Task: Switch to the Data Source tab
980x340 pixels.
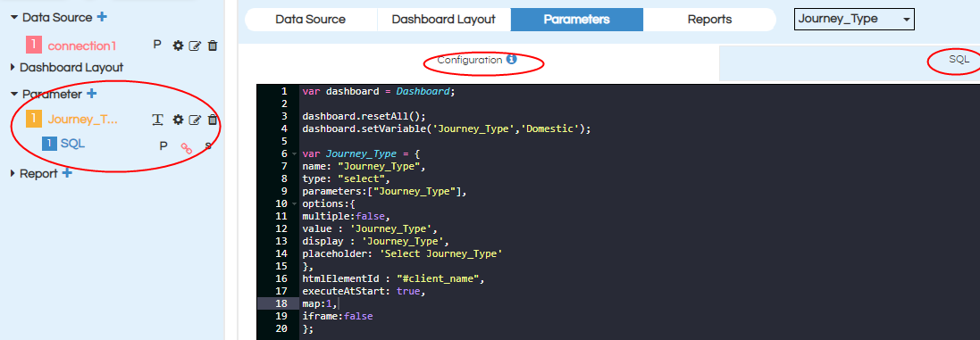Action: click(x=311, y=20)
